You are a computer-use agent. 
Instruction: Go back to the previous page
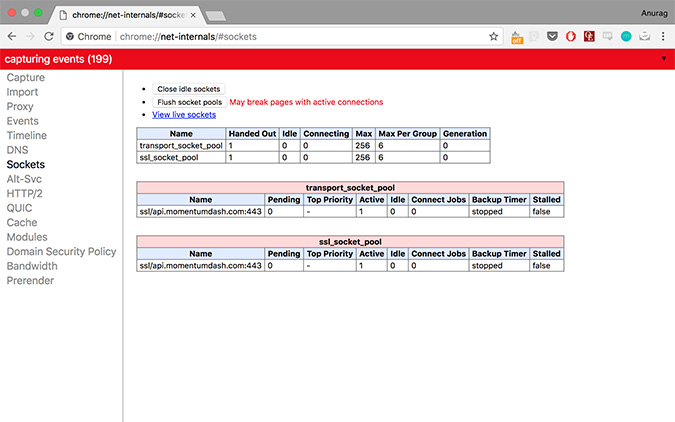pos(11,36)
